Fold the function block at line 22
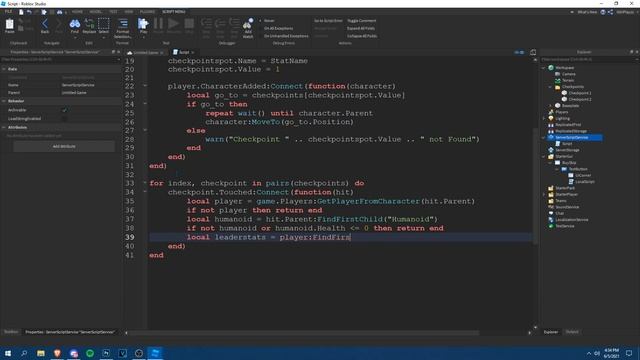Screen dimensions: 640x360 coord(145,86)
